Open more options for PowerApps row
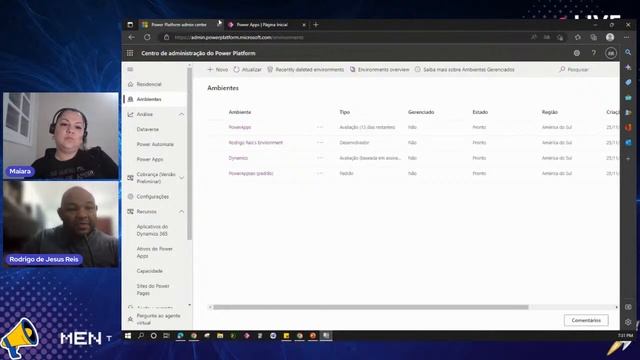This screenshot has width=640, height=360. click(x=320, y=127)
